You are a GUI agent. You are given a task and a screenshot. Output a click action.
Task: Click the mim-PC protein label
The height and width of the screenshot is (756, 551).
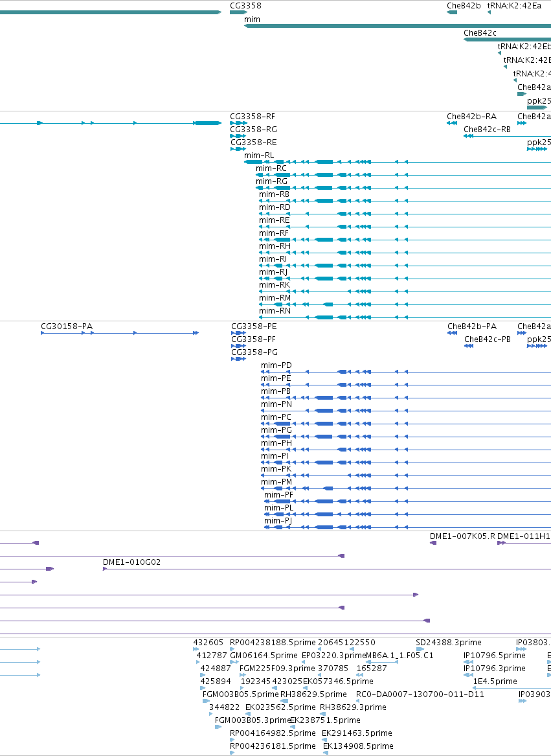(x=276, y=418)
